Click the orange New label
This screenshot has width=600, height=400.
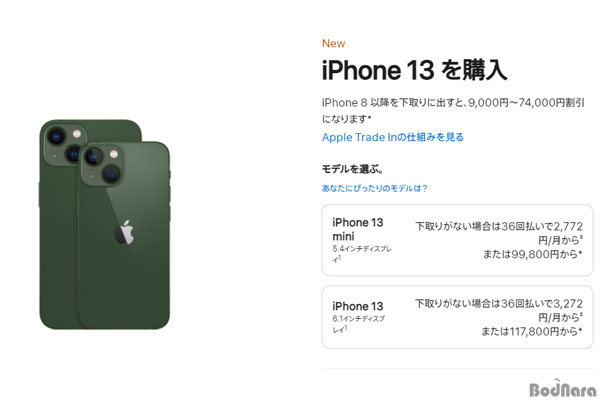pos(333,43)
